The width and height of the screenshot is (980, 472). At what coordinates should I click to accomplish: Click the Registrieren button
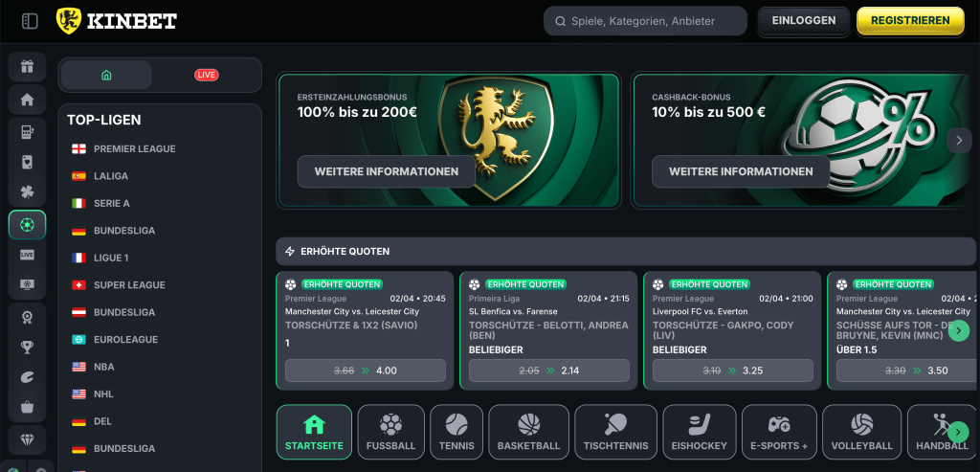910,21
